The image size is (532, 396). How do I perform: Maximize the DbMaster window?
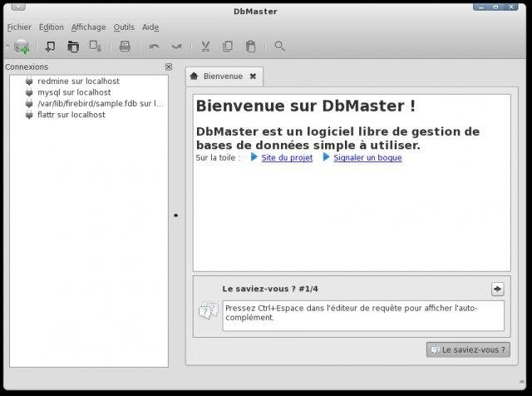pyautogui.click(x=495, y=7)
